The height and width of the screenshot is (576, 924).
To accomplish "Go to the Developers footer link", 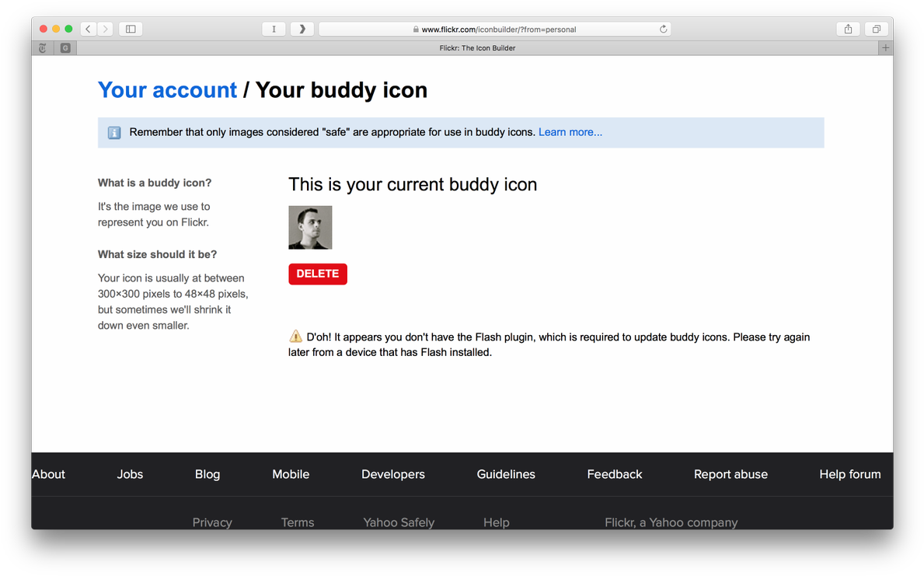I will 393,474.
